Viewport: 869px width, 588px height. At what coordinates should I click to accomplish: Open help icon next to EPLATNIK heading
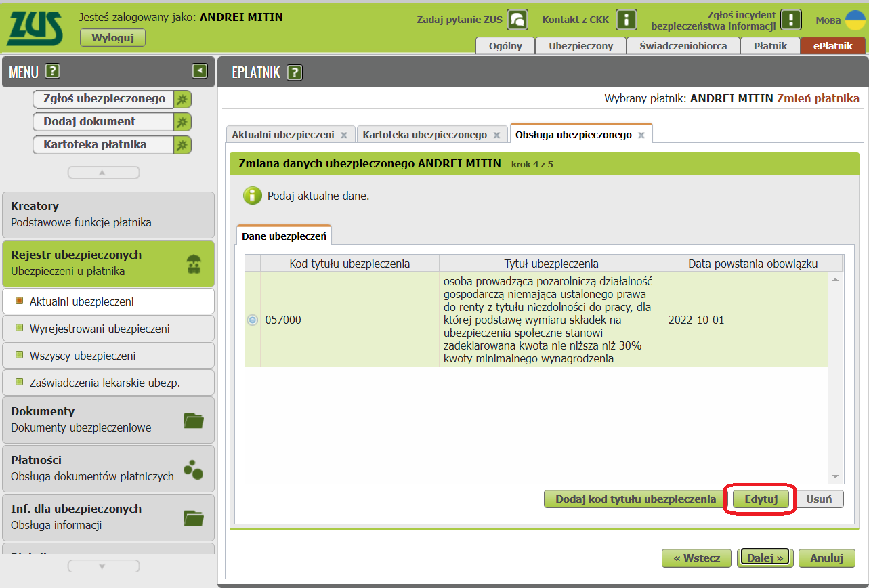coord(295,72)
